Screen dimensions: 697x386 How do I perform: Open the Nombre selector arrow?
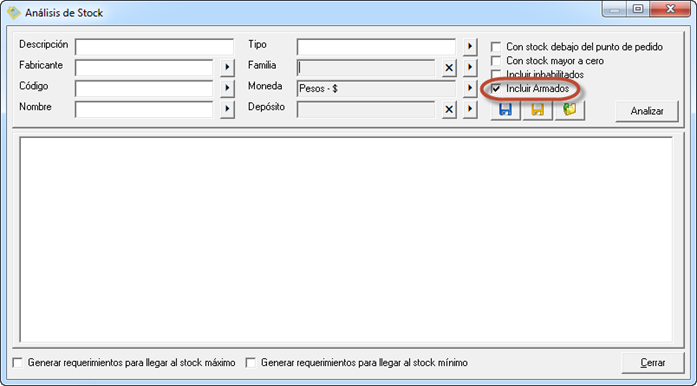click(x=227, y=109)
